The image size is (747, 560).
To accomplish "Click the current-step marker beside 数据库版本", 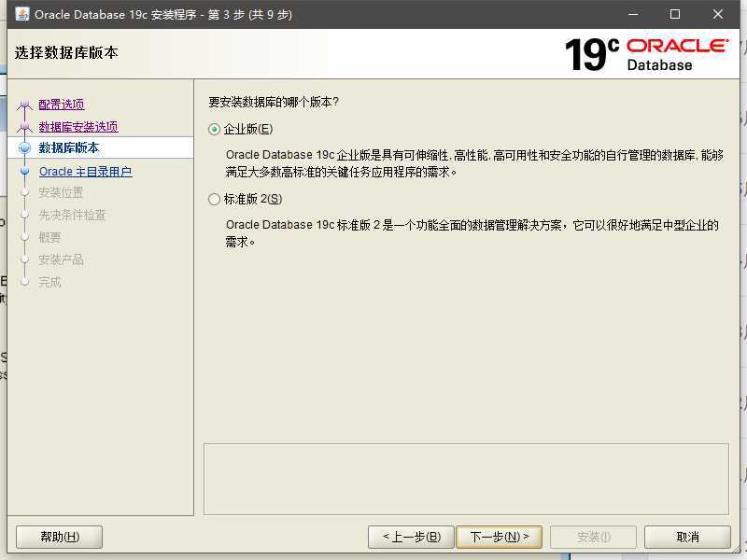I will (25, 148).
